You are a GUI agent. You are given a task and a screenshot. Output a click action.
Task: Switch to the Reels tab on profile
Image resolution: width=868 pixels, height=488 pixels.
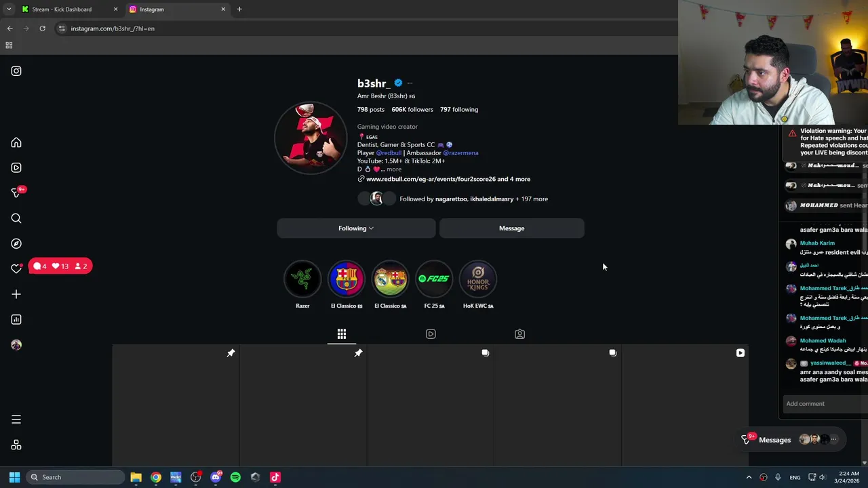click(x=431, y=334)
